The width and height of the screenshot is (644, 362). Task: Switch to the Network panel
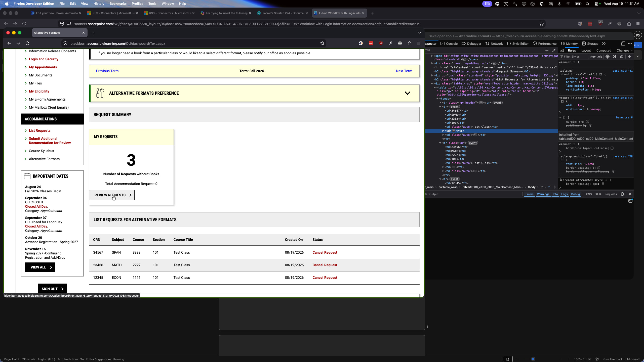click(x=494, y=43)
